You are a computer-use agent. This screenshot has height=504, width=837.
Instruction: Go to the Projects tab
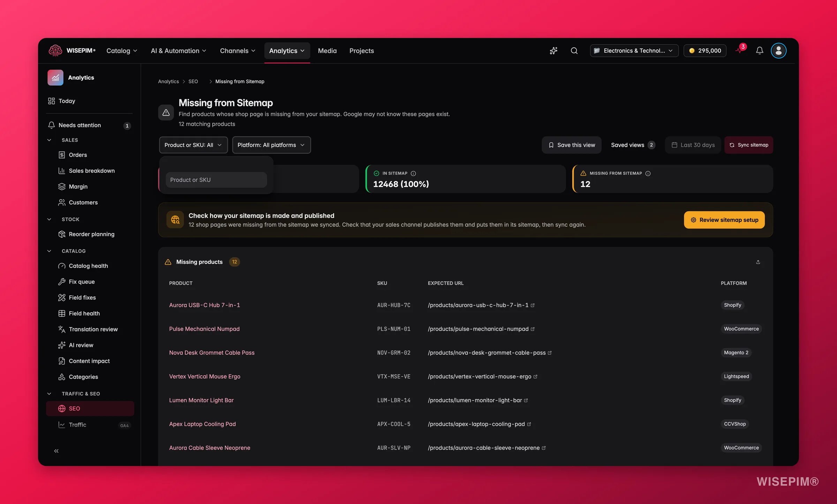[x=361, y=51]
